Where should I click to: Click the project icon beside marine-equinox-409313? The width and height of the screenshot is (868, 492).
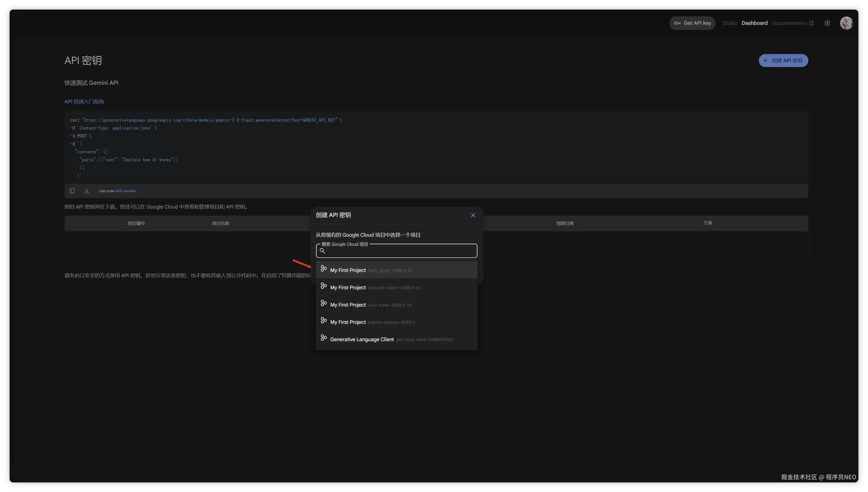324,320
